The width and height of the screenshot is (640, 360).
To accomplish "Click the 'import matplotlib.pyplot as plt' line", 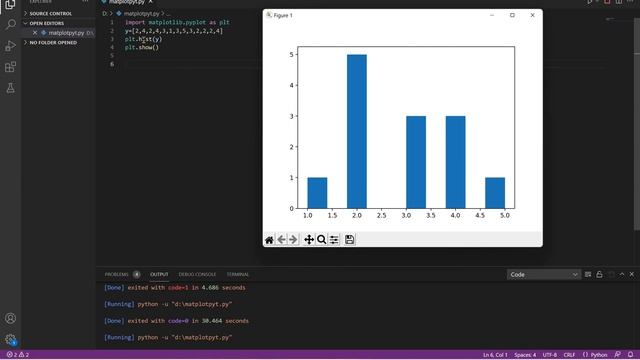I will click(177, 22).
